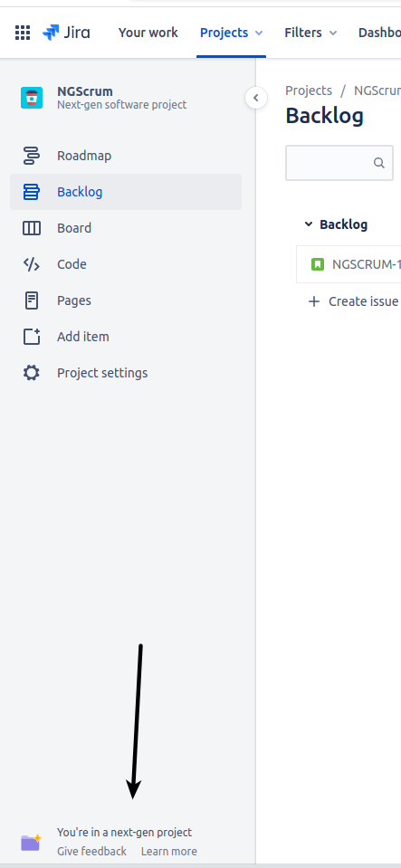Open the Projects dropdown menu
This screenshot has height=868, width=401.
[x=231, y=33]
